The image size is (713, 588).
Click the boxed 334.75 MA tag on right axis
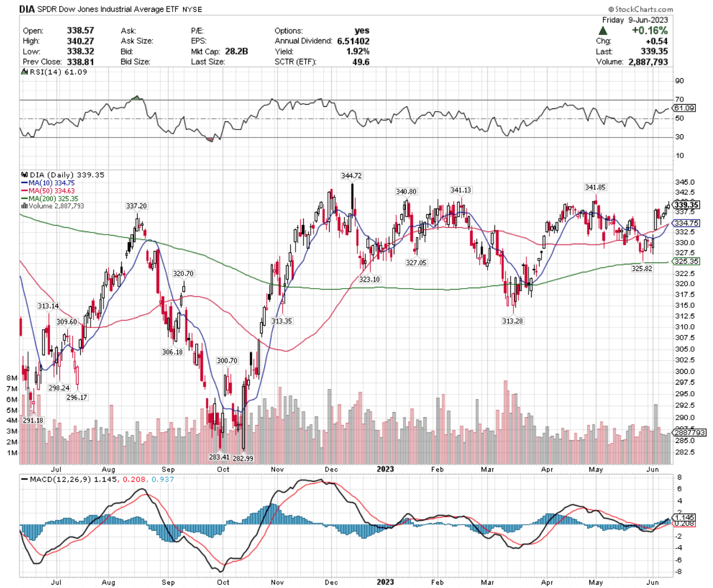coord(687,223)
